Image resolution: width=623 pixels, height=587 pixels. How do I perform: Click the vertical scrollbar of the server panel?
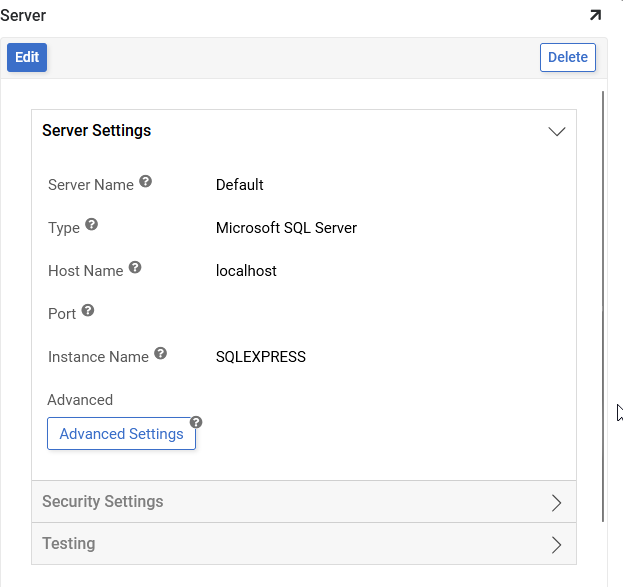pos(603,300)
